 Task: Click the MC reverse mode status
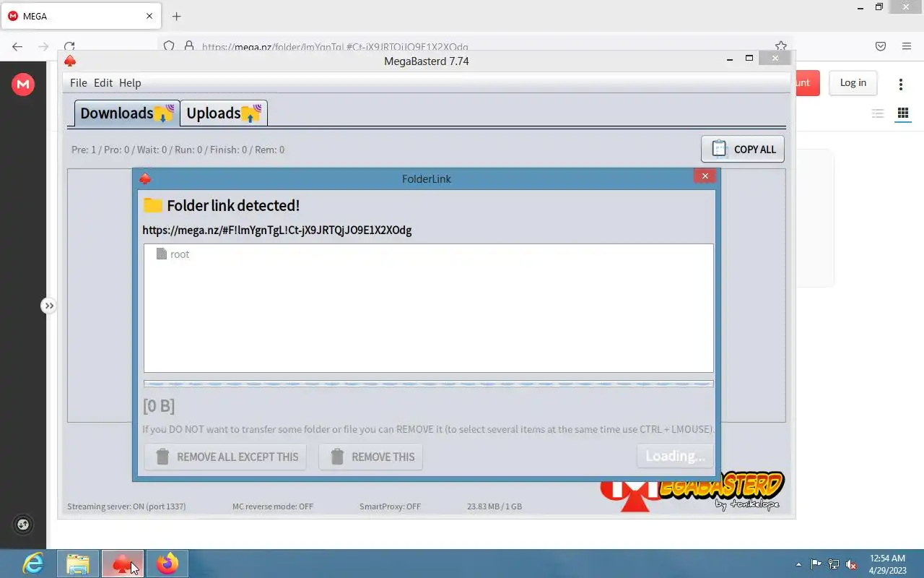coord(273,506)
